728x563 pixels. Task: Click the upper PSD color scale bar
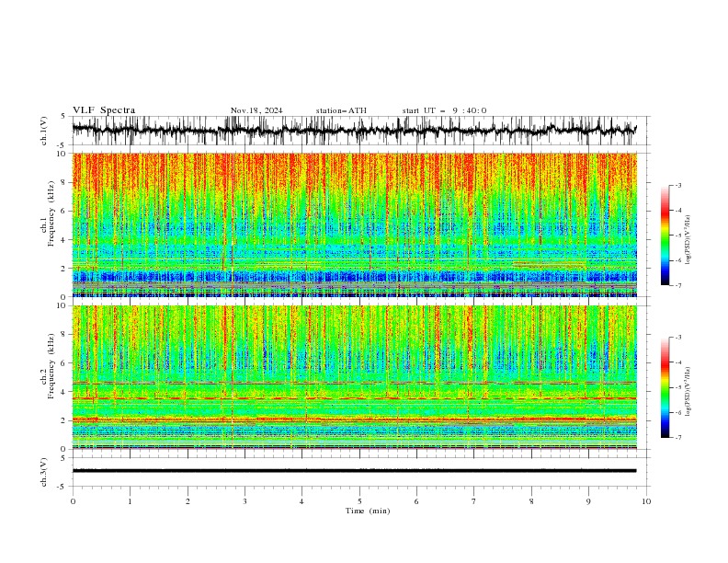665,236
